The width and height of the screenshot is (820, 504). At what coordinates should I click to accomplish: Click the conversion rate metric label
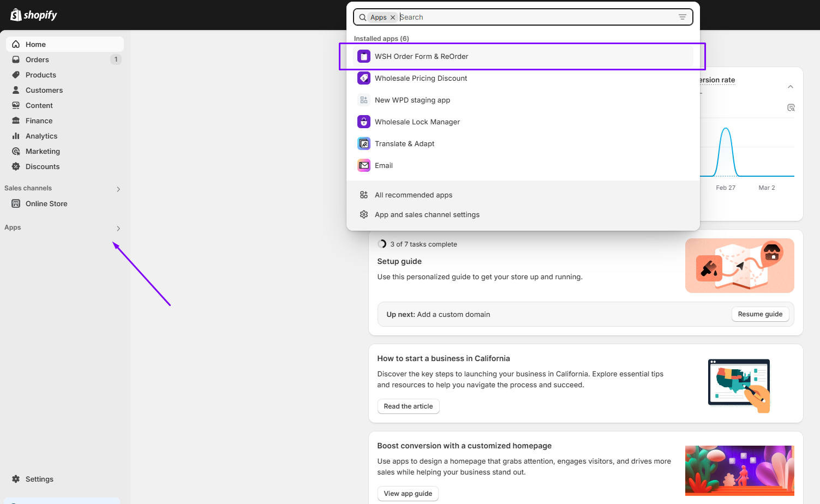point(717,80)
